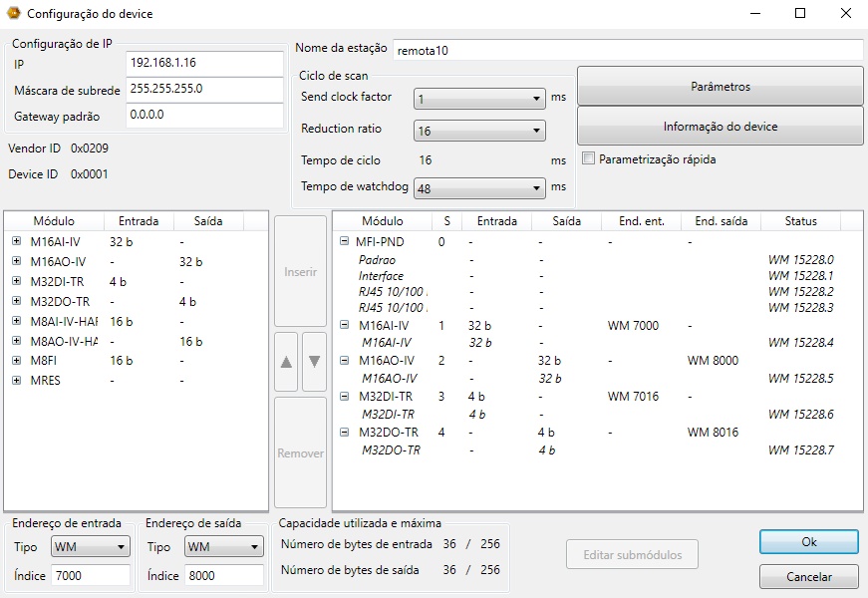Enable Parametrização rápida checkbox
The width and height of the screenshot is (868, 598).
pyautogui.click(x=588, y=158)
